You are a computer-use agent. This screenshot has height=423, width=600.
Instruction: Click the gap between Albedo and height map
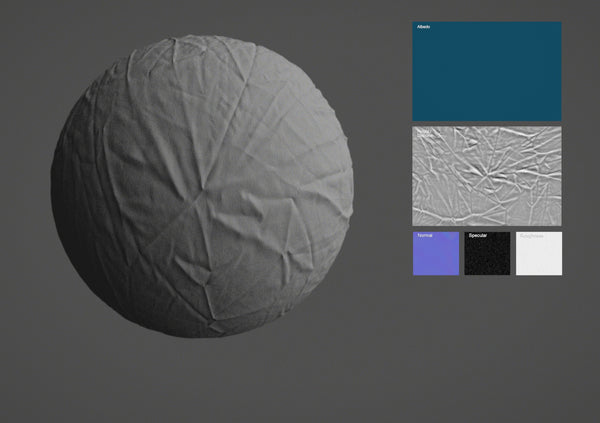point(487,123)
